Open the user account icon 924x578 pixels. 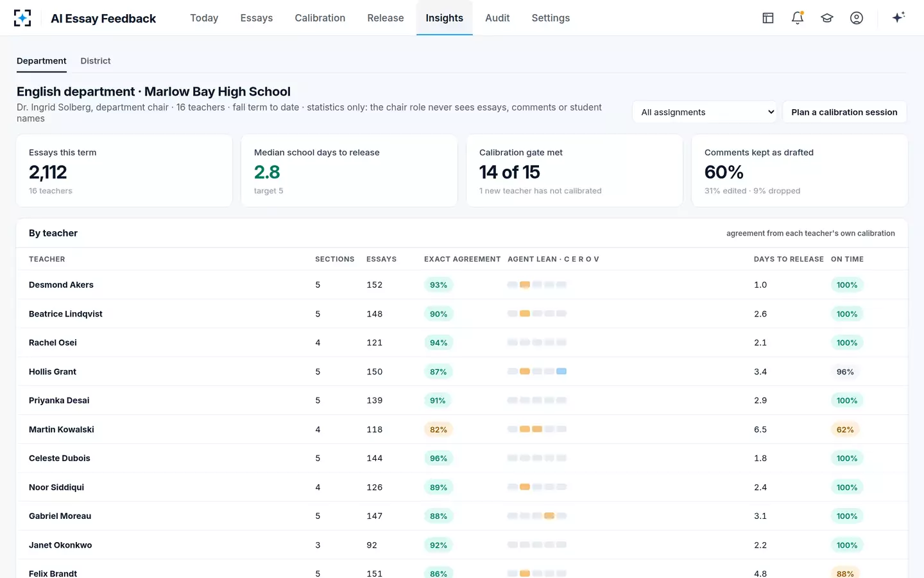point(857,18)
